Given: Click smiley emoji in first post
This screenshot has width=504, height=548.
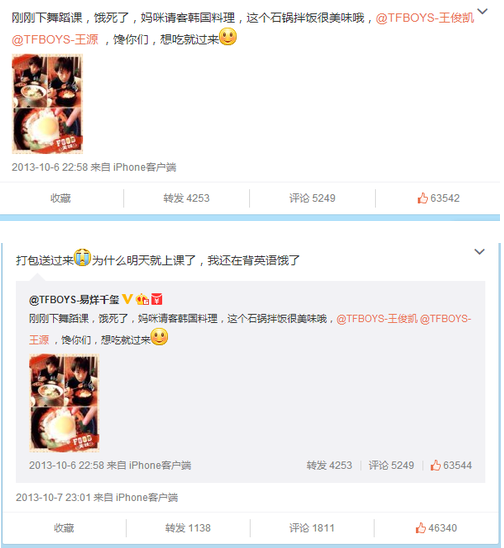Looking at the screenshot, I should tap(228, 37).
